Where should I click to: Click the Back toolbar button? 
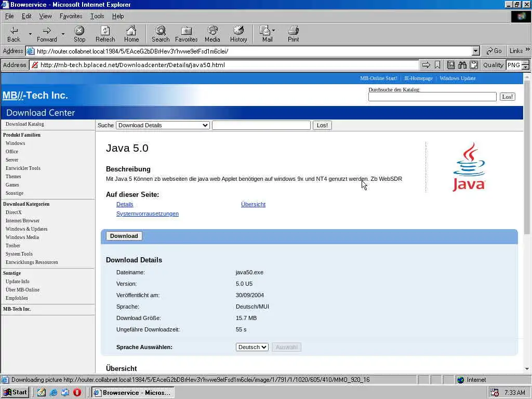[14, 34]
